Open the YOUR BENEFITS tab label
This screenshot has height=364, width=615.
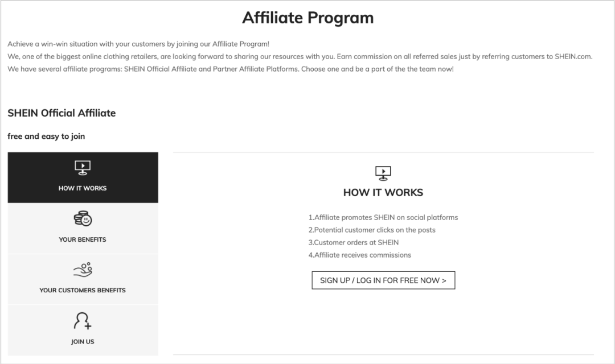pos(83,239)
